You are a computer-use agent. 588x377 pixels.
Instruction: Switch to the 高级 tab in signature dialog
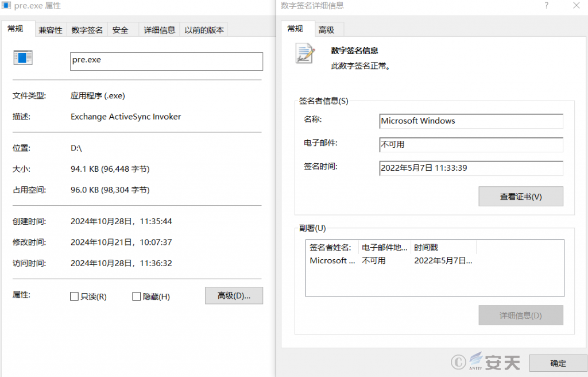pos(326,30)
